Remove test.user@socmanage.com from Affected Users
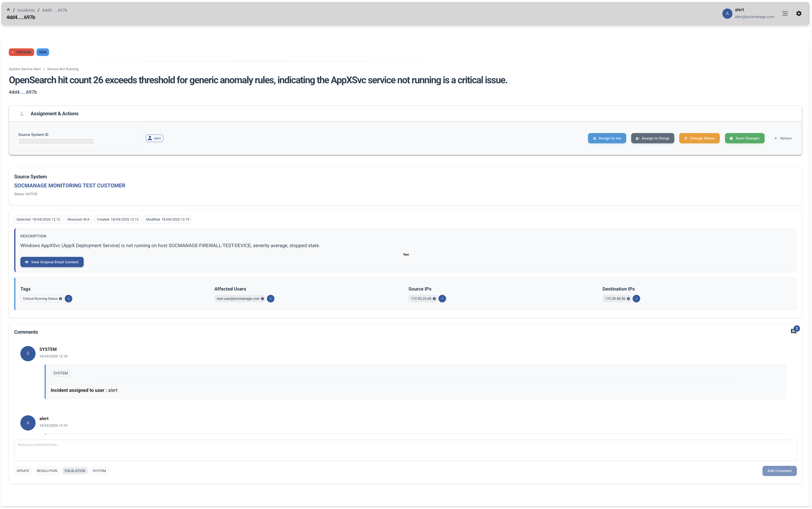 coord(262,298)
